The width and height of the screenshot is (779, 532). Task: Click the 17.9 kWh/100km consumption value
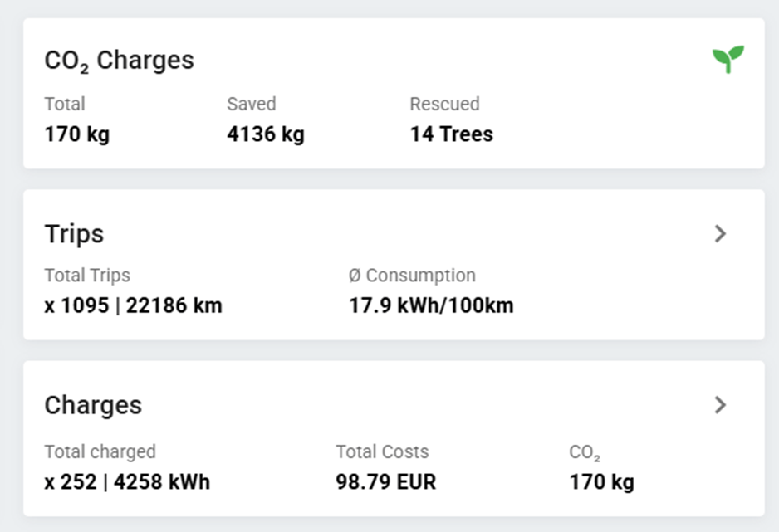[x=431, y=305]
